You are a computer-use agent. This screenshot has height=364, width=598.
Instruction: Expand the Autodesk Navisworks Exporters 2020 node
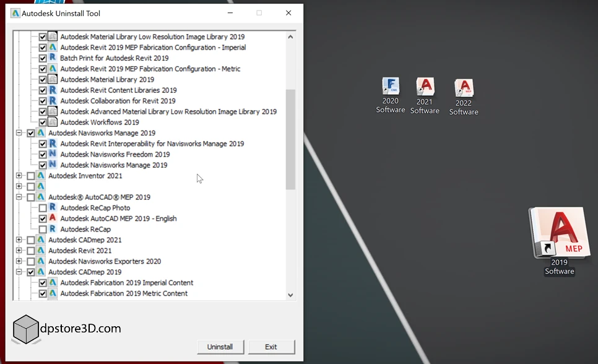pos(19,261)
